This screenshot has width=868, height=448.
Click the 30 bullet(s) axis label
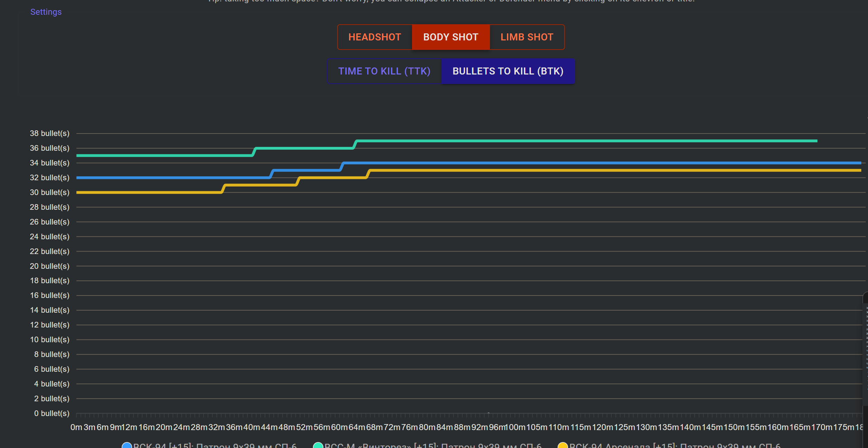click(x=50, y=192)
